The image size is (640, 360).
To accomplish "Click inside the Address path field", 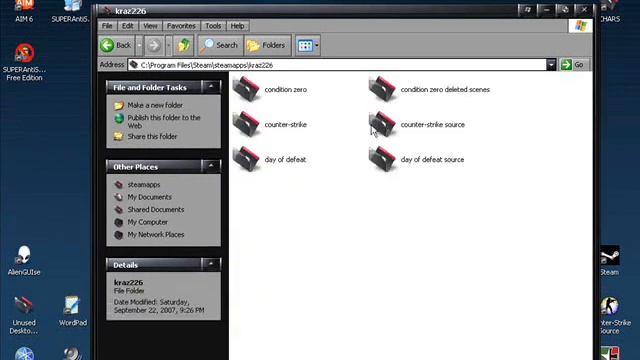I will (337, 65).
